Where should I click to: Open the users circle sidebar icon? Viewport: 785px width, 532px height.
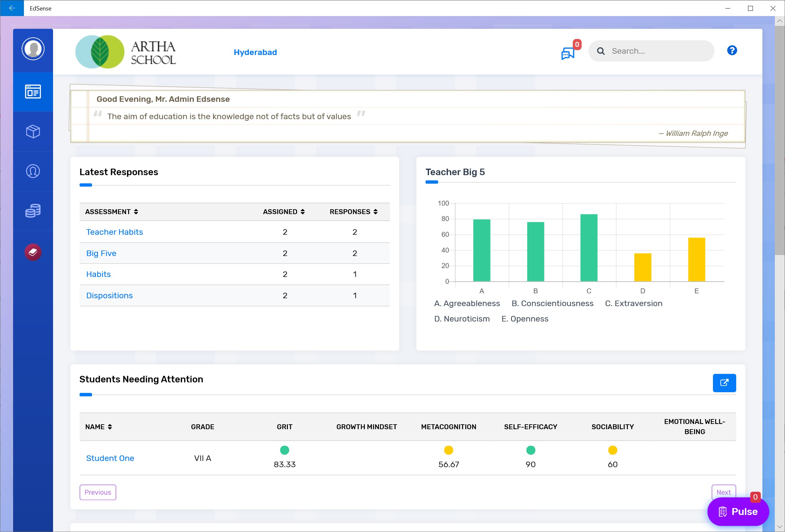tap(33, 171)
